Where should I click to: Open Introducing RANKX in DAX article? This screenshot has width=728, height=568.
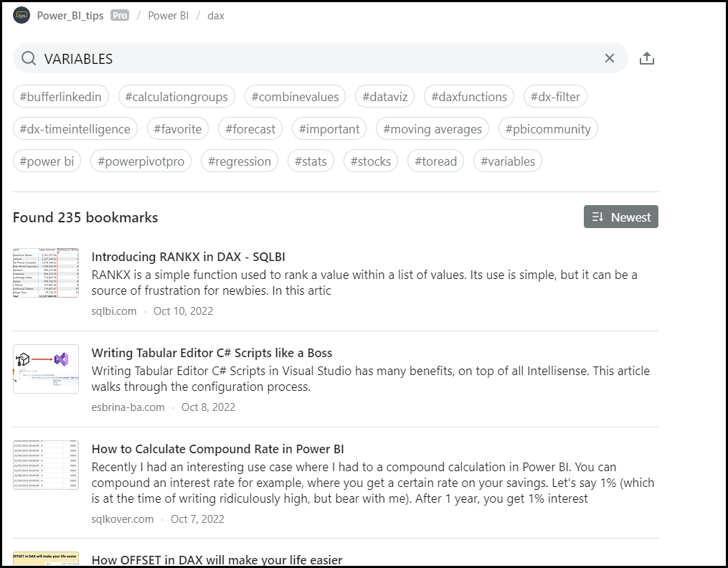pos(189,257)
